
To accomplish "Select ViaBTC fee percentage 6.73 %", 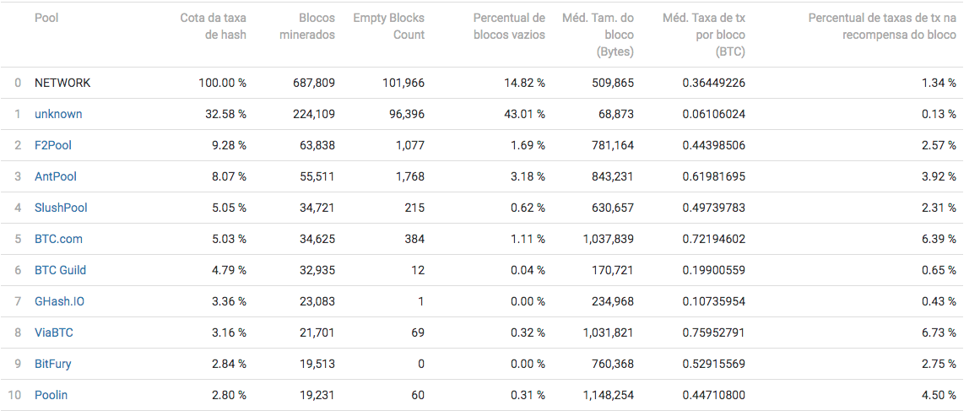I will (939, 333).
